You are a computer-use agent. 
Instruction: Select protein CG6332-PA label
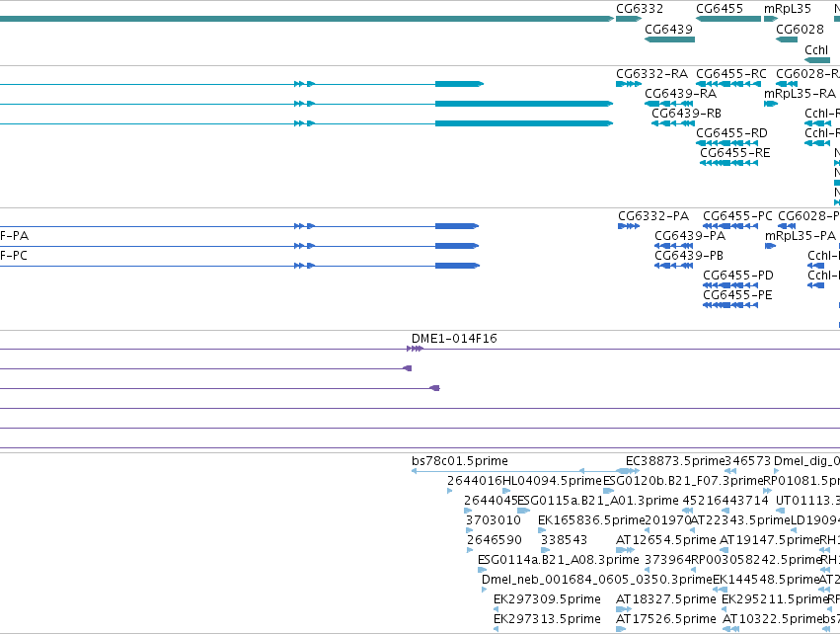(653, 216)
